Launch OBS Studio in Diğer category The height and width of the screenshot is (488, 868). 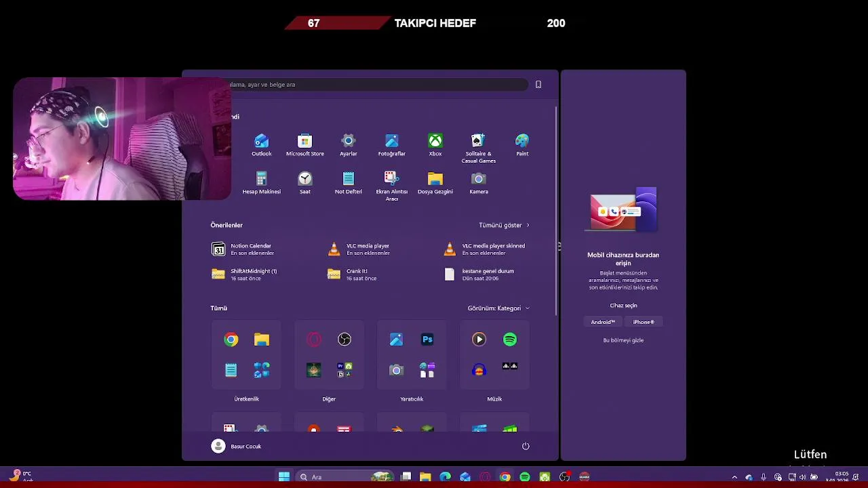(x=344, y=340)
